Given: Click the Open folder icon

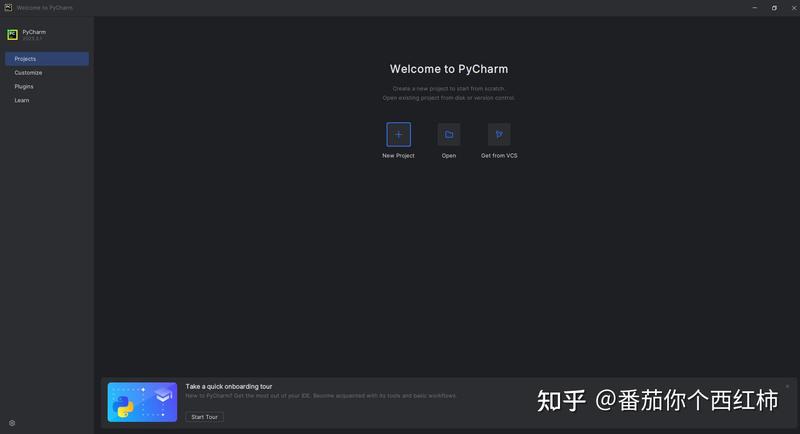Looking at the screenshot, I should point(449,135).
